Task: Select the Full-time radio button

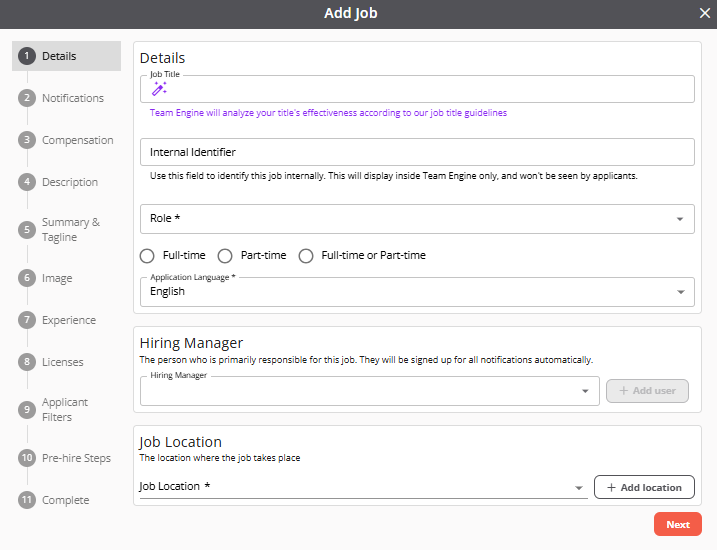Action: [x=148, y=256]
